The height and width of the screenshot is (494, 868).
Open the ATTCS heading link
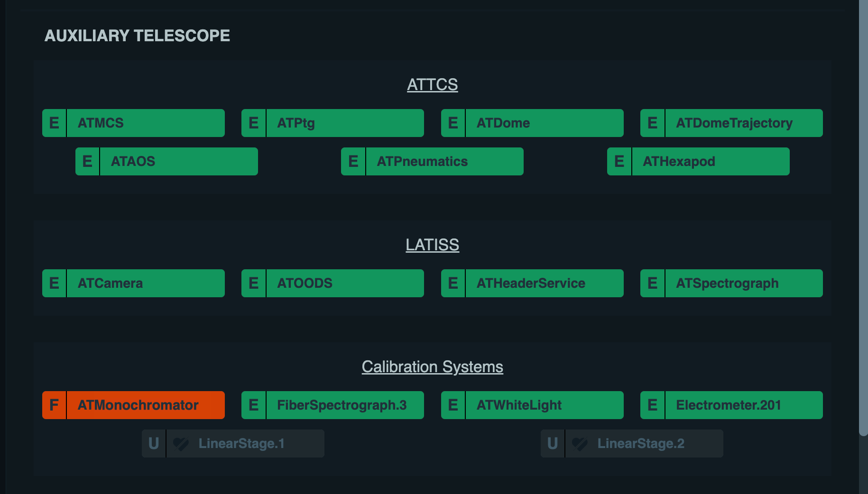coord(432,84)
